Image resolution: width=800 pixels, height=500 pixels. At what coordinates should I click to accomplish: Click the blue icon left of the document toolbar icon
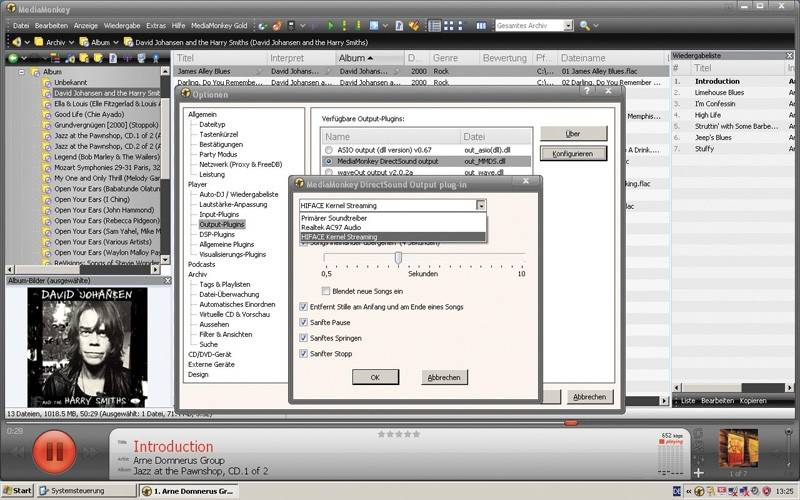coord(374,26)
